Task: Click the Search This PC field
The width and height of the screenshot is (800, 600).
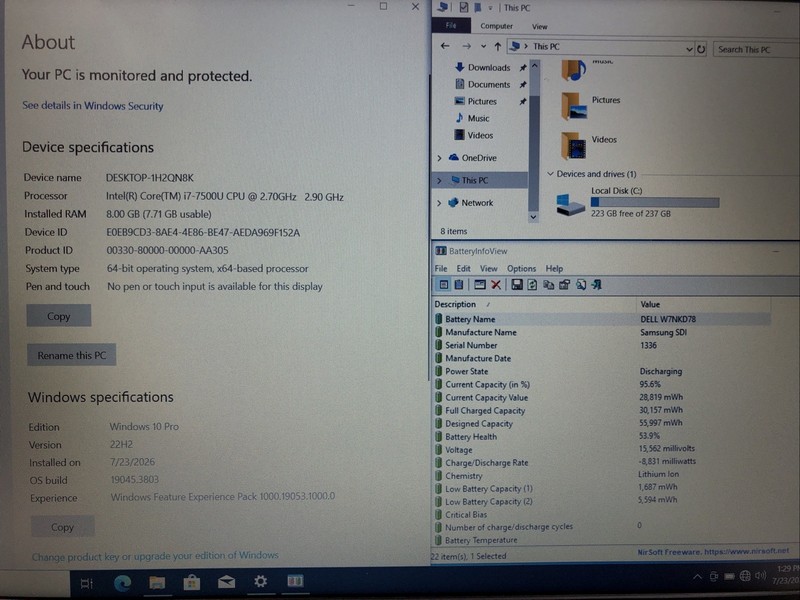Action: click(x=756, y=49)
